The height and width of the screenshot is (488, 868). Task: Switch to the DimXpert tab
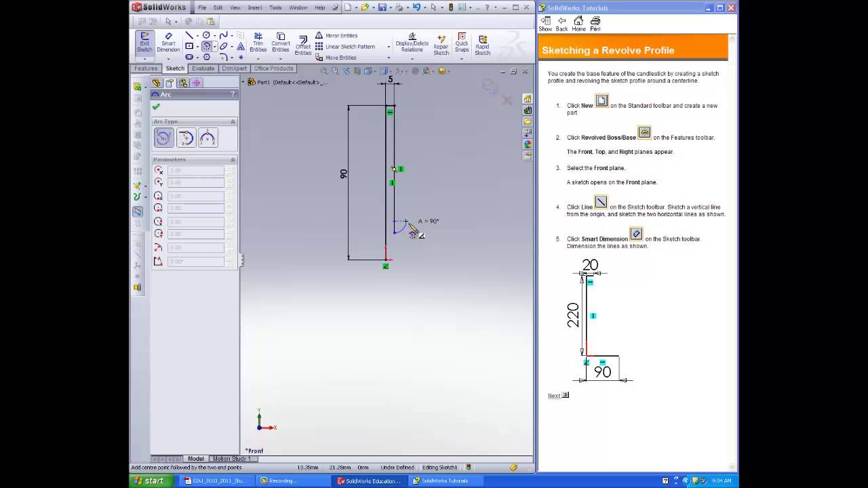(x=235, y=68)
